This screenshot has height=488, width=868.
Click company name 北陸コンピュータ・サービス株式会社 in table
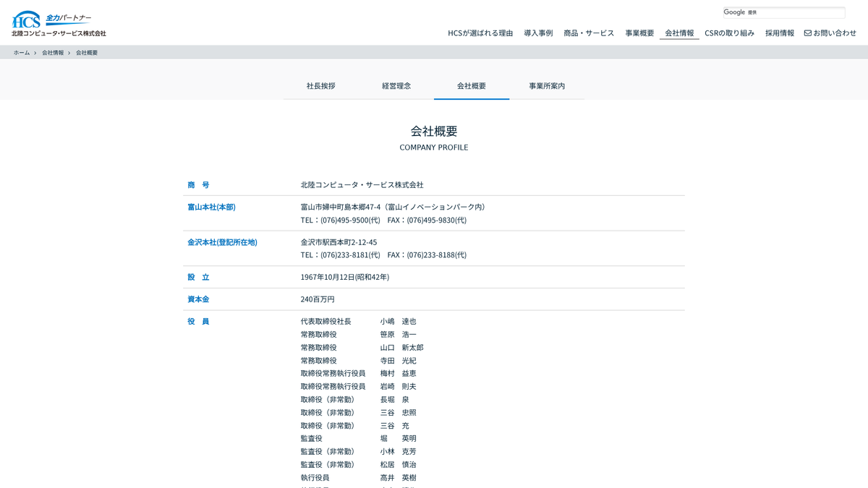pos(362,185)
